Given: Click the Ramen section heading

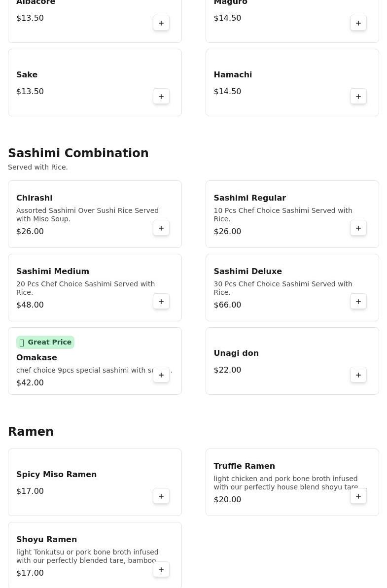Looking at the screenshot, I should click(x=31, y=432).
